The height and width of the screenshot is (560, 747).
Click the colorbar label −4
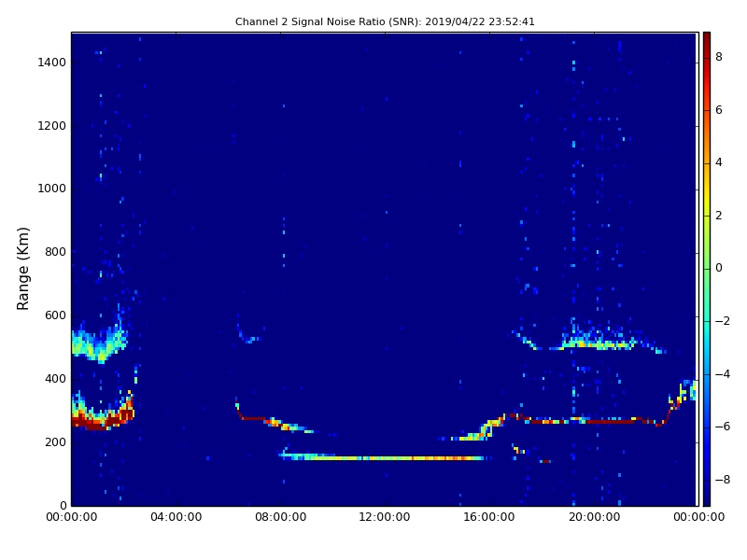[x=722, y=374]
